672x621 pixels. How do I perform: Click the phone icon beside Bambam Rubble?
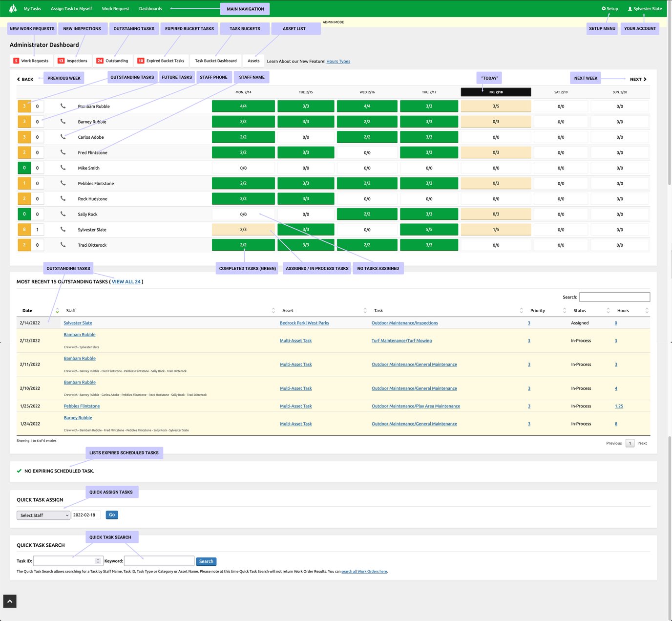tap(63, 106)
